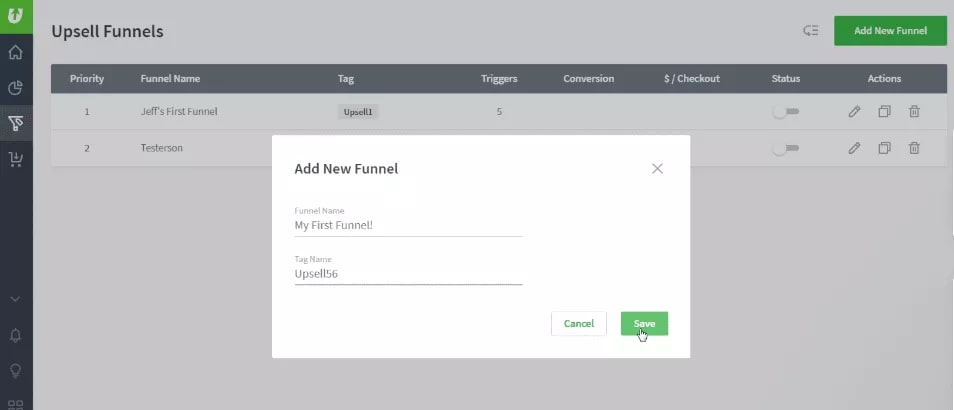This screenshot has height=410, width=954.
Task: Click the reorder priority list icon
Action: pos(811,31)
